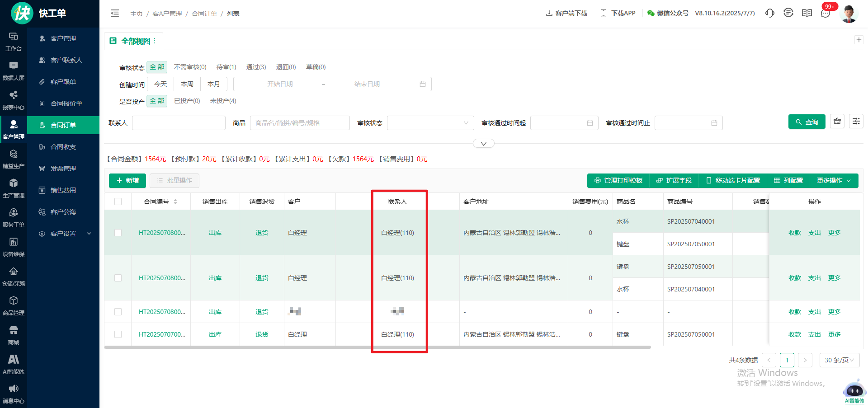This screenshot has height=408, width=868.
Task: Check the first contract row checkbox
Action: 118,233
